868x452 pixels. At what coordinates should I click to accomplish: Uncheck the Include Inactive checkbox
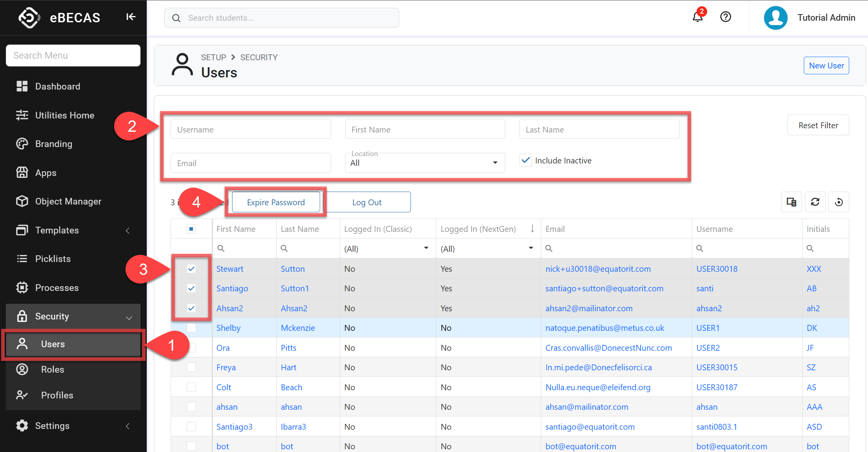[526, 160]
